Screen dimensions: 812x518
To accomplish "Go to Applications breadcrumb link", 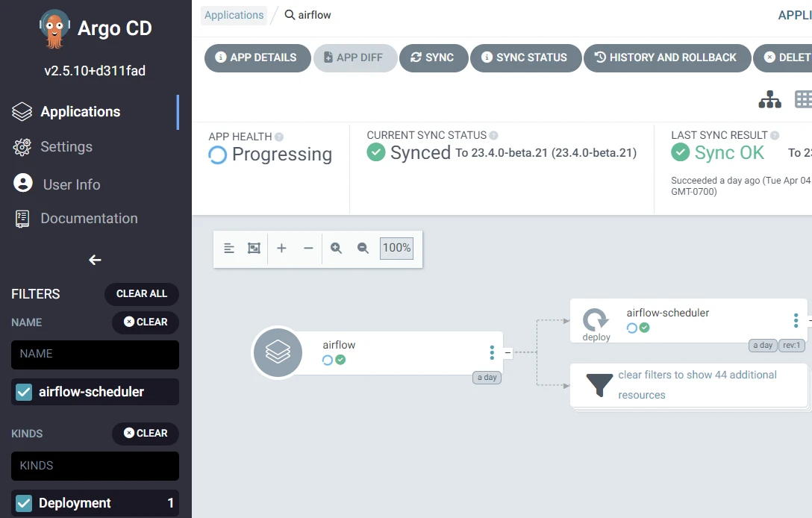I will [234, 15].
